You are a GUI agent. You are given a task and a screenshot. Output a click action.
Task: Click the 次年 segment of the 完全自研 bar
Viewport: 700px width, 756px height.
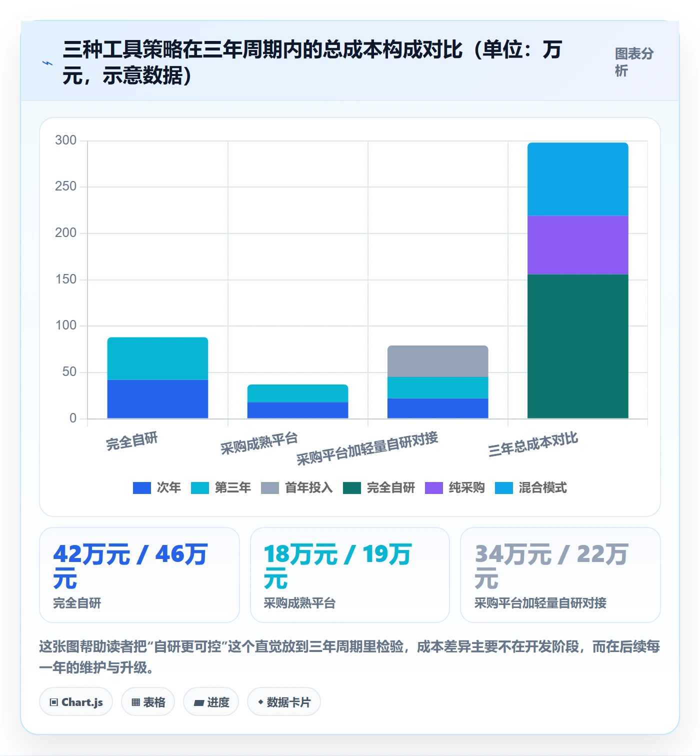(x=157, y=399)
